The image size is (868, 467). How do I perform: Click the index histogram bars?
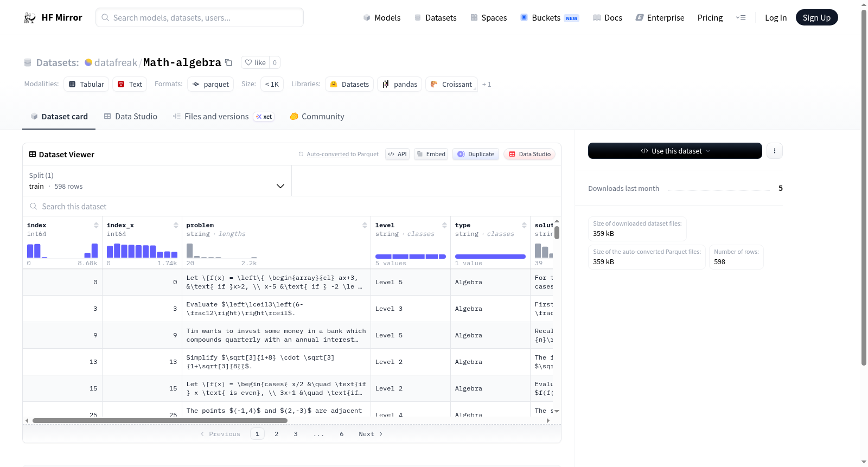tap(62, 251)
